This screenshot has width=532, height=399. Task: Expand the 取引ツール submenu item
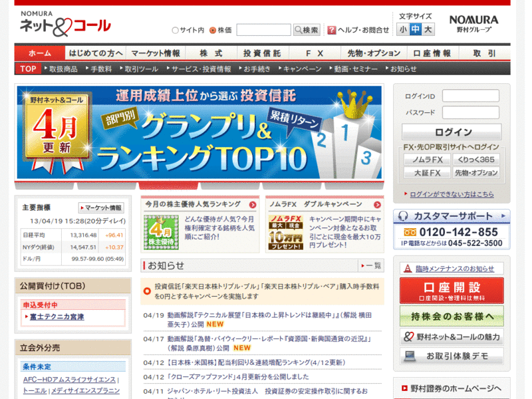[x=139, y=69]
